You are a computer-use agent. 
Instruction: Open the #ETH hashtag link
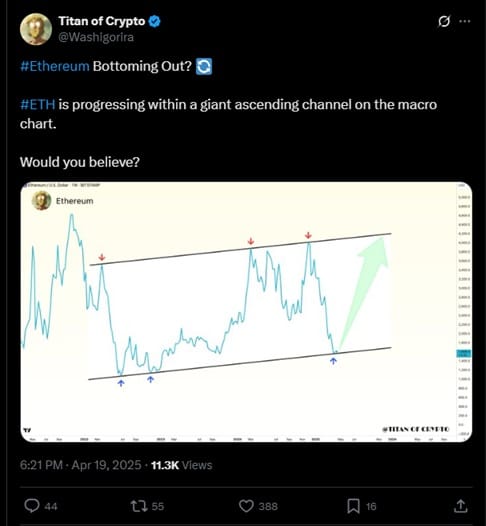(x=38, y=104)
